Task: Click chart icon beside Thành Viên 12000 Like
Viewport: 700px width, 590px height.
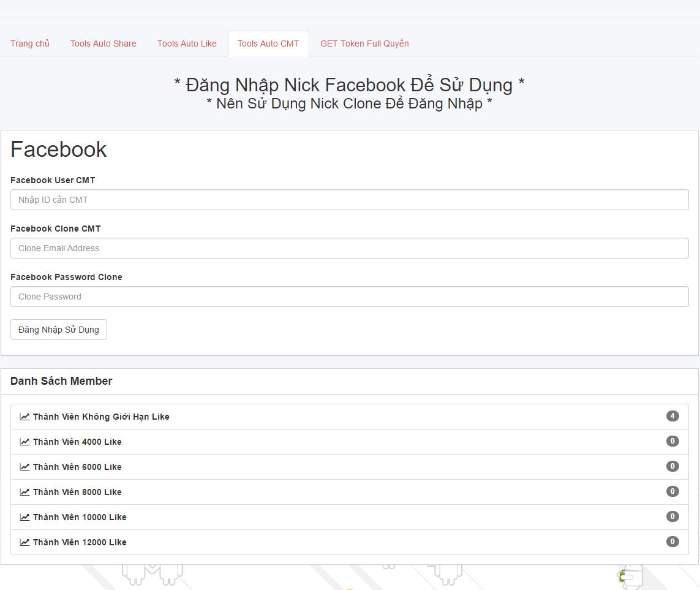Action: [x=24, y=542]
